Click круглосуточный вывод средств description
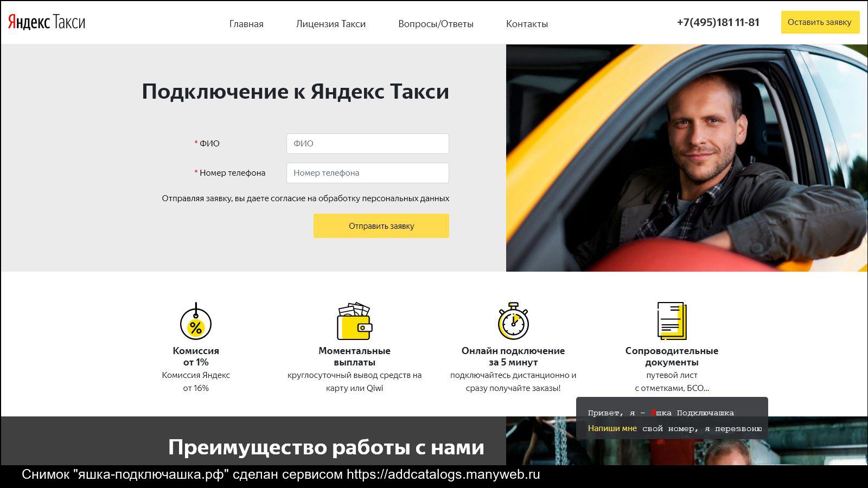Image resolution: width=868 pixels, height=488 pixels. click(354, 382)
